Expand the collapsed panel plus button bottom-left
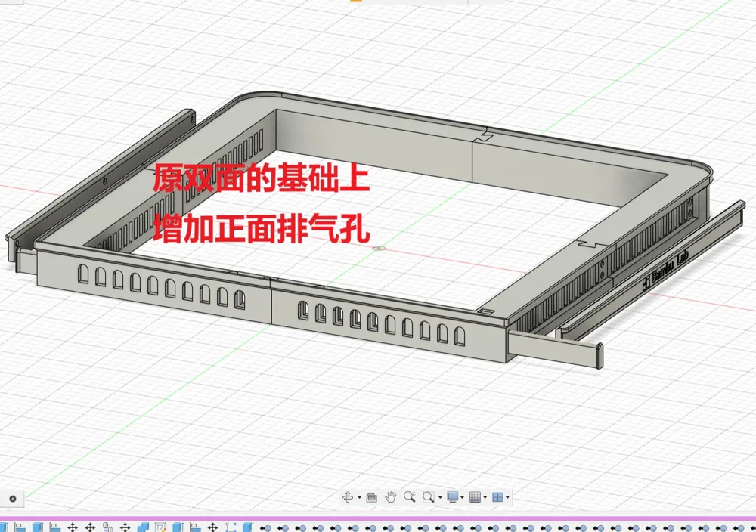 pos(13,499)
